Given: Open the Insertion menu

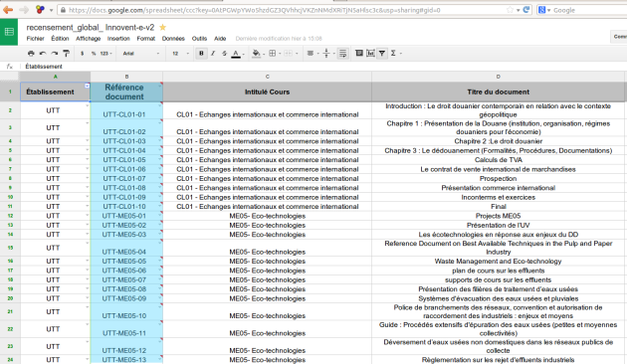Looking at the screenshot, I should click(x=118, y=39).
